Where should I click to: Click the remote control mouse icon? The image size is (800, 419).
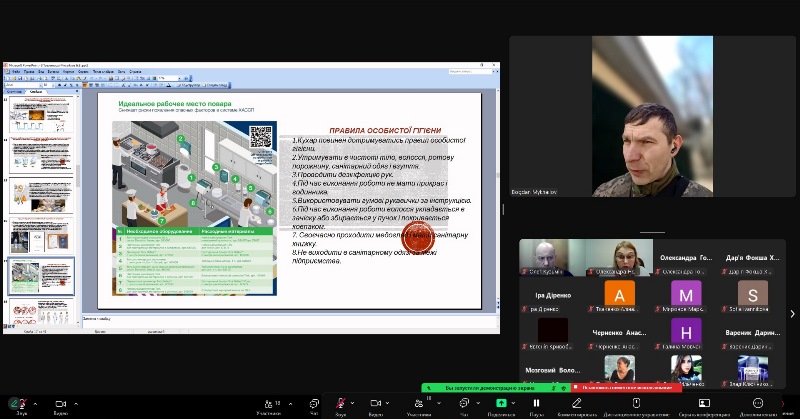point(636,402)
